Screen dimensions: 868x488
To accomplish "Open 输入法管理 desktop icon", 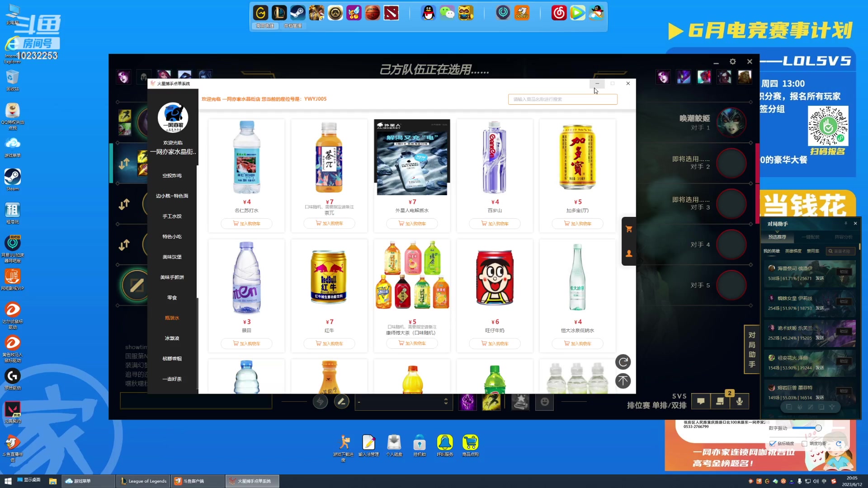I will [368, 446].
